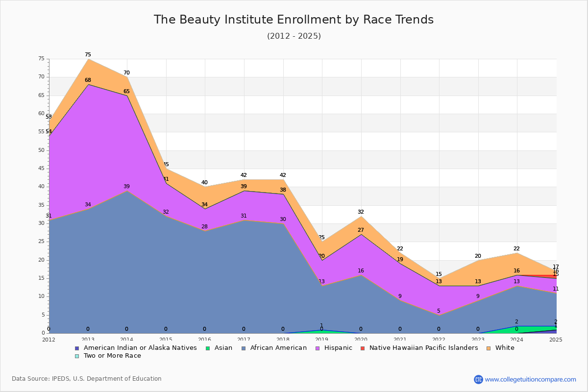Click the 75 peak data label at 2013
This screenshot has height=392, width=588.
pos(88,55)
